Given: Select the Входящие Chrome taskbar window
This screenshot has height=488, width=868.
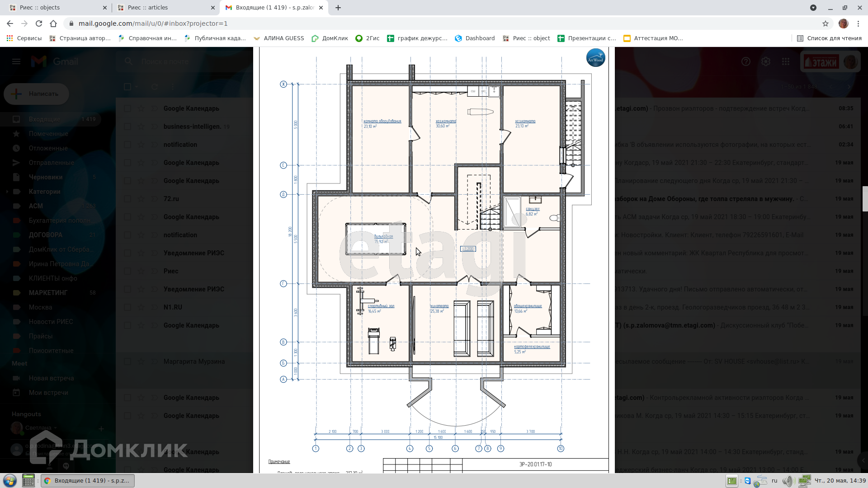Looking at the screenshot, I should pos(88,481).
